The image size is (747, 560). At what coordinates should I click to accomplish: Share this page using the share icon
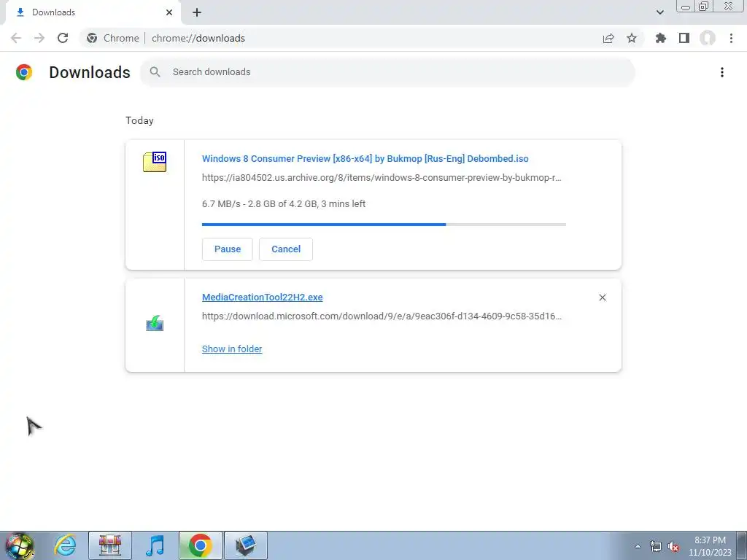(608, 39)
